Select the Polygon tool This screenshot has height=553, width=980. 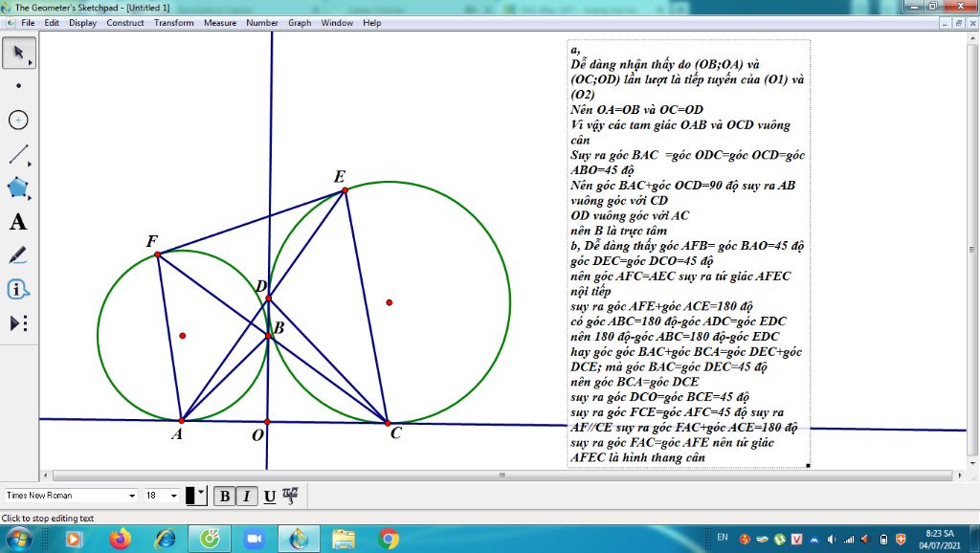click(19, 188)
